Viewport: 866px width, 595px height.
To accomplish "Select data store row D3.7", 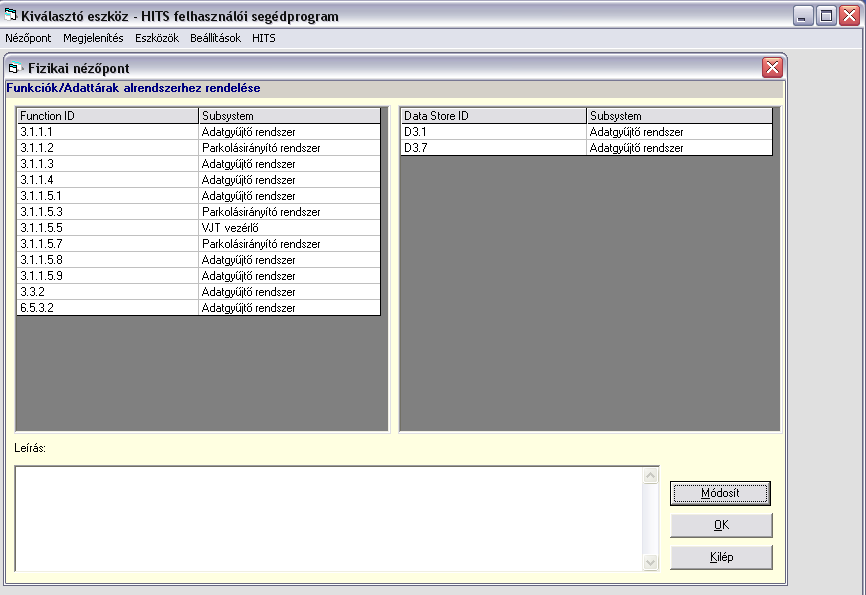I will 587,148.
